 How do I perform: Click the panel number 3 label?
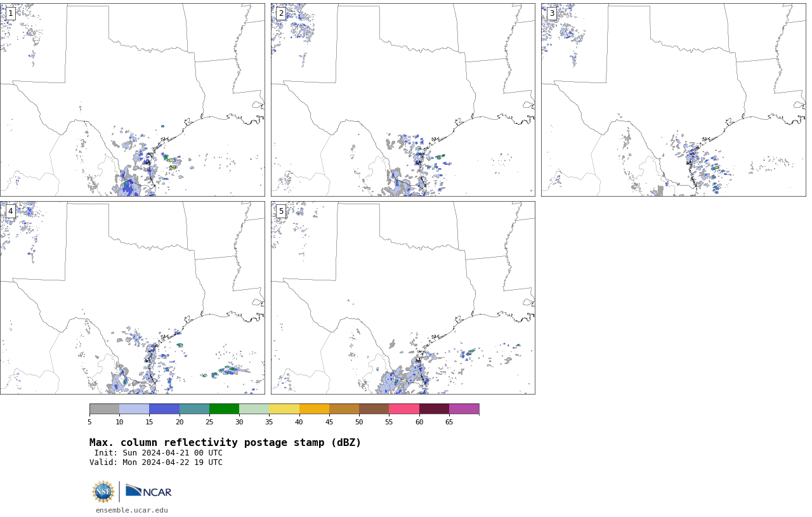point(551,13)
